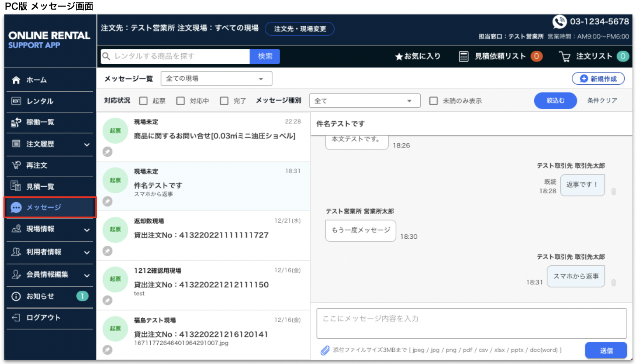Click the 絞込む filter button
This screenshot has height=364, width=636.
coord(555,101)
